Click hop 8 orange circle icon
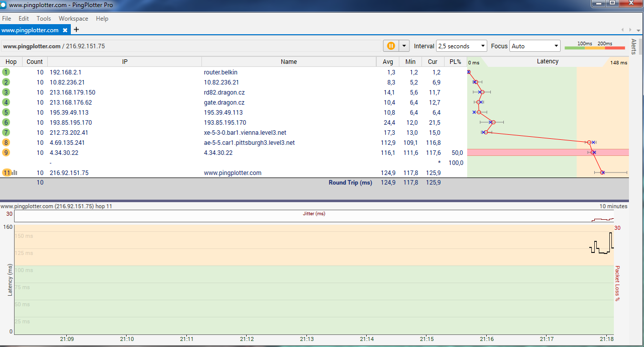The image size is (644, 347). [x=6, y=142]
